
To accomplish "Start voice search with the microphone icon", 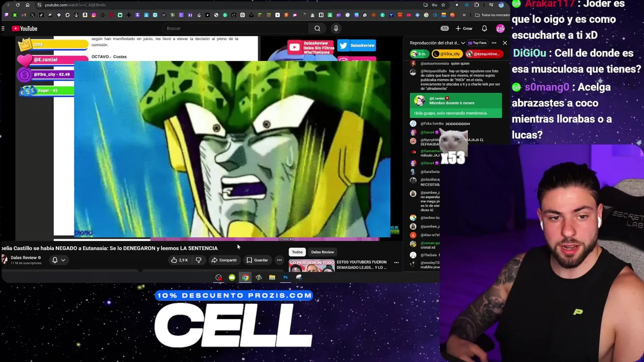I will [336, 29].
